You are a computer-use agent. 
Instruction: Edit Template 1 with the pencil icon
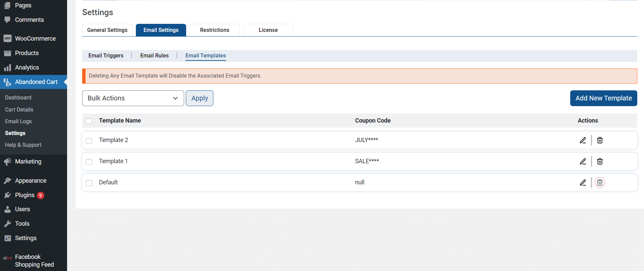[583, 162]
